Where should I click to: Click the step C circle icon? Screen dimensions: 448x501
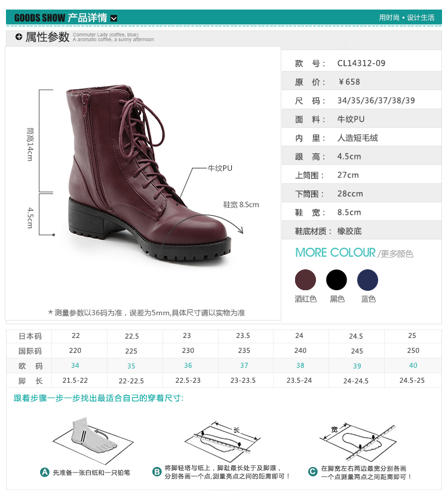coord(312,472)
